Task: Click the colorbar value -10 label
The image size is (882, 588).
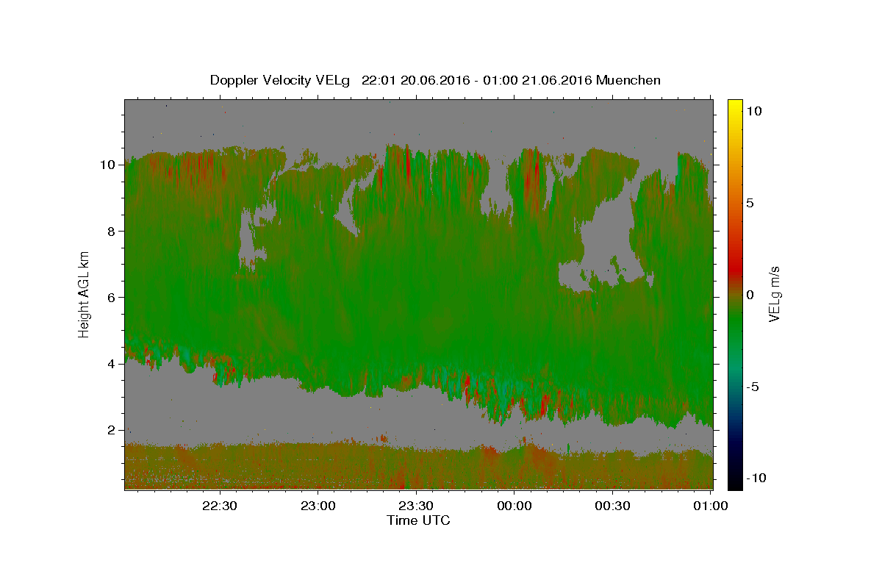Action: (x=756, y=478)
